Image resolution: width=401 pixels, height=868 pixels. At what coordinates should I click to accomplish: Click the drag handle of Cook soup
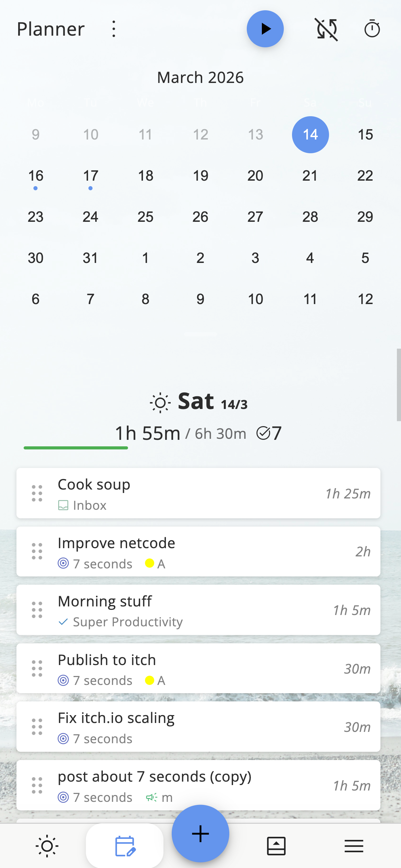[37, 493]
